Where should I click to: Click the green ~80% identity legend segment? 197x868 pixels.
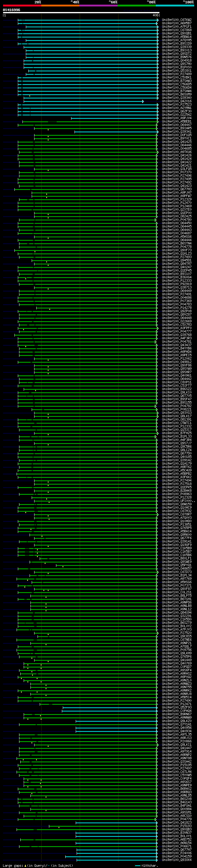tap(137, 6)
